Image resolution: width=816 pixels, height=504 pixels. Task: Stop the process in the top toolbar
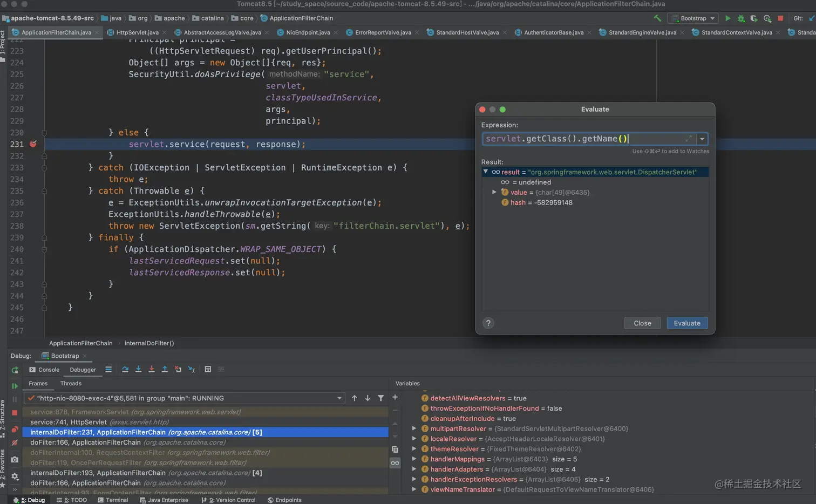click(x=780, y=18)
